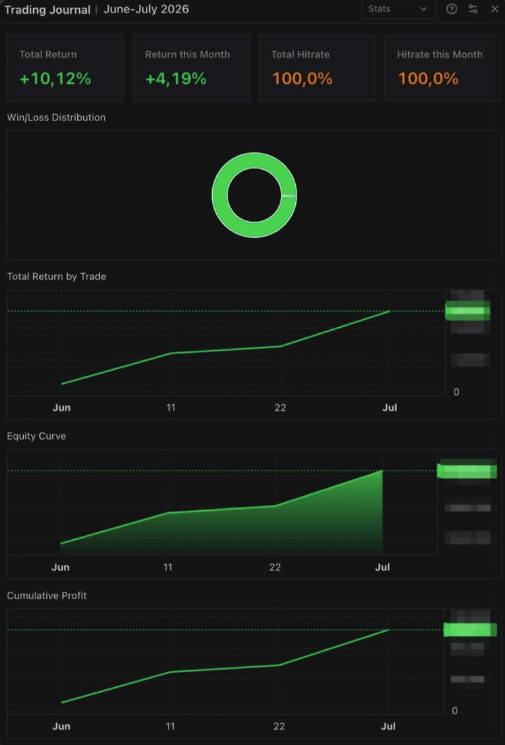Click green price tag on Equity Curve chart
The image size is (505, 745).
[x=467, y=471]
